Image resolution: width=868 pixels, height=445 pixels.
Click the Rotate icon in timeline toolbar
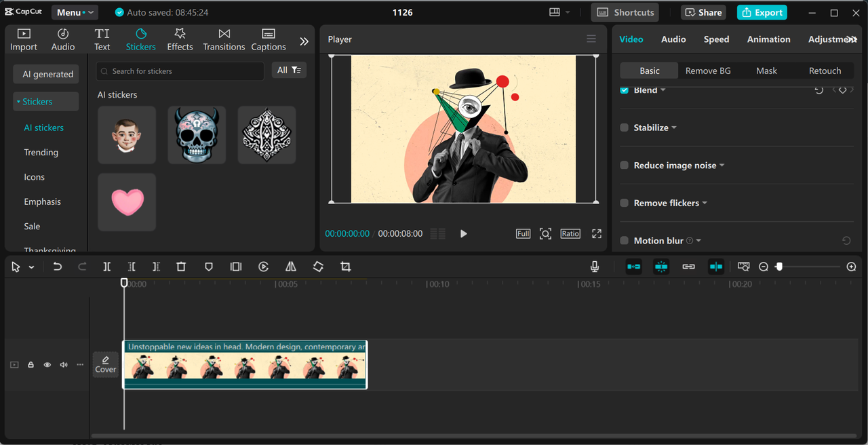tap(318, 267)
